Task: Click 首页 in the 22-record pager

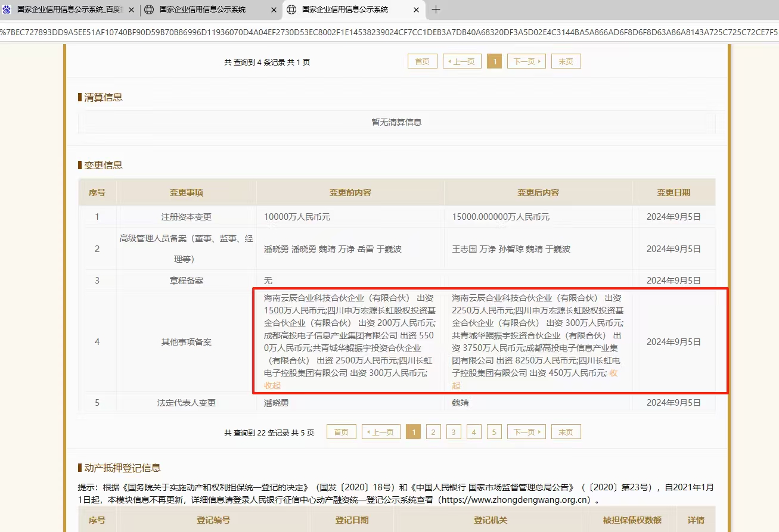Action: pos(342,432)
